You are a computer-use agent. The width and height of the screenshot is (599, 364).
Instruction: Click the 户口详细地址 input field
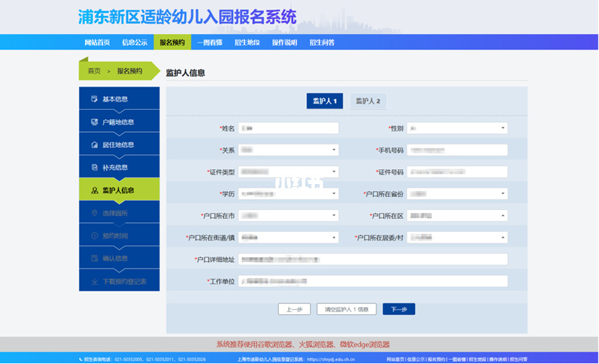coord(373,259)
